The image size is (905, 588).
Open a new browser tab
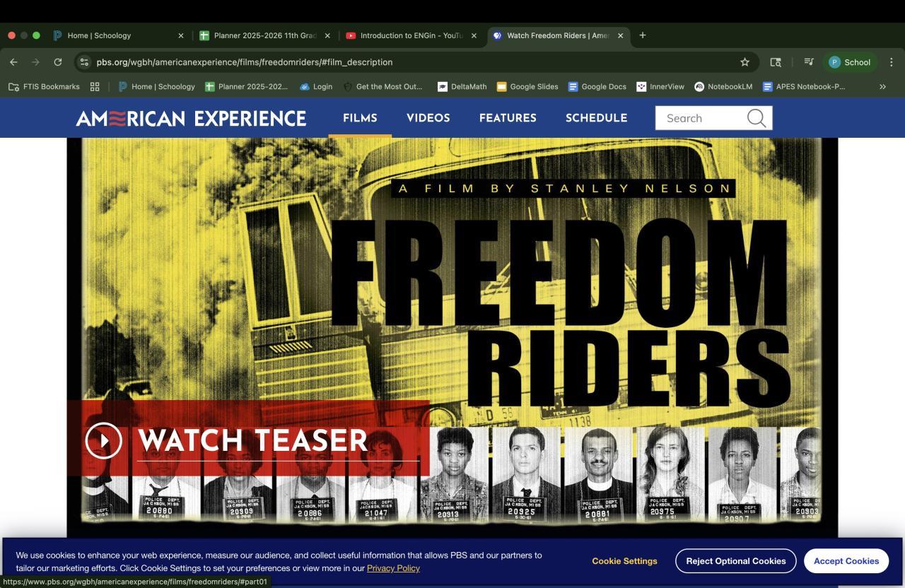click(x=642, y=35)
